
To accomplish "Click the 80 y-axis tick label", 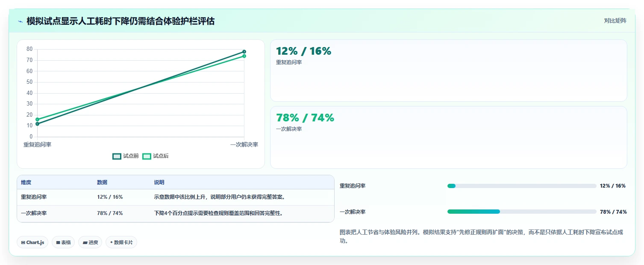I will (x=29, y=49).
